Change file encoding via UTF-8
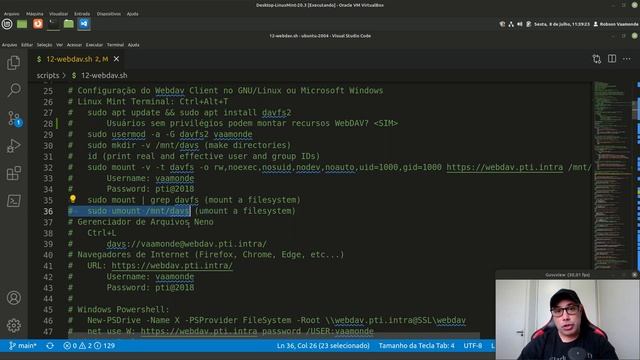 (473, 346)
